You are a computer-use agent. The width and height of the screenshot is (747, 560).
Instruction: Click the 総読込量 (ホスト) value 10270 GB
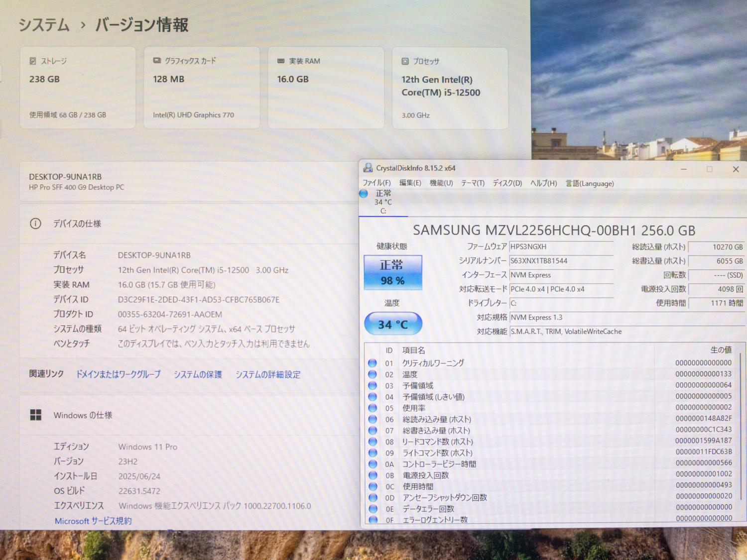[x=717, y=247]
